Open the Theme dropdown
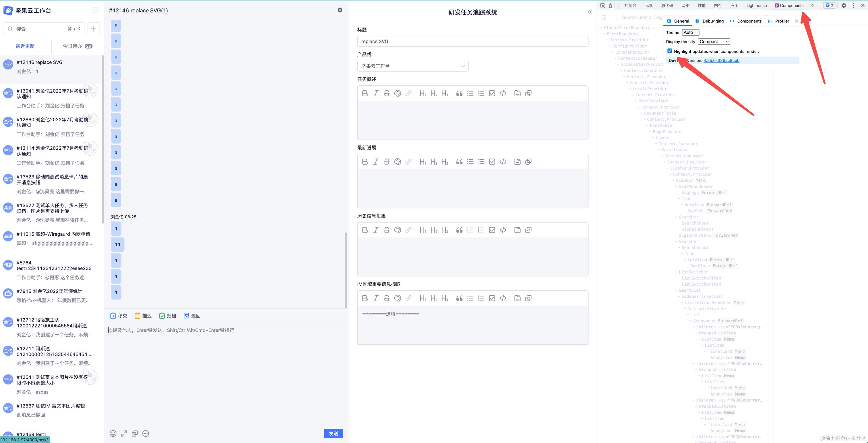 690,32
